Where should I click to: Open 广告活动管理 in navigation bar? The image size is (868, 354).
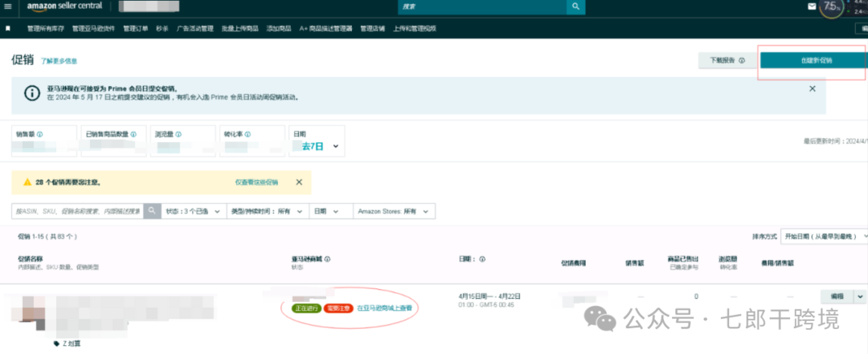tap(194, 28)
